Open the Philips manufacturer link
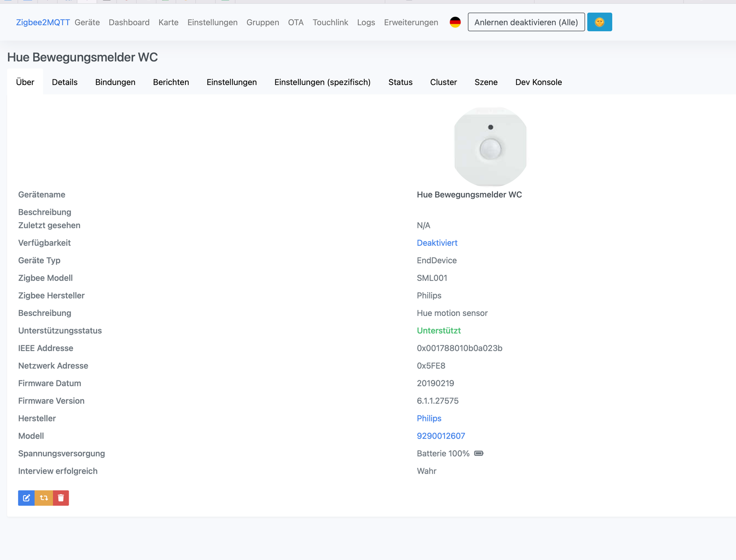 tap(429, 418)
